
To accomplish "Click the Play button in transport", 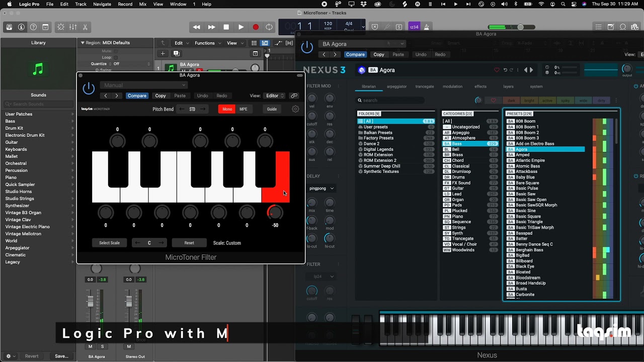I will pos(241,27).
